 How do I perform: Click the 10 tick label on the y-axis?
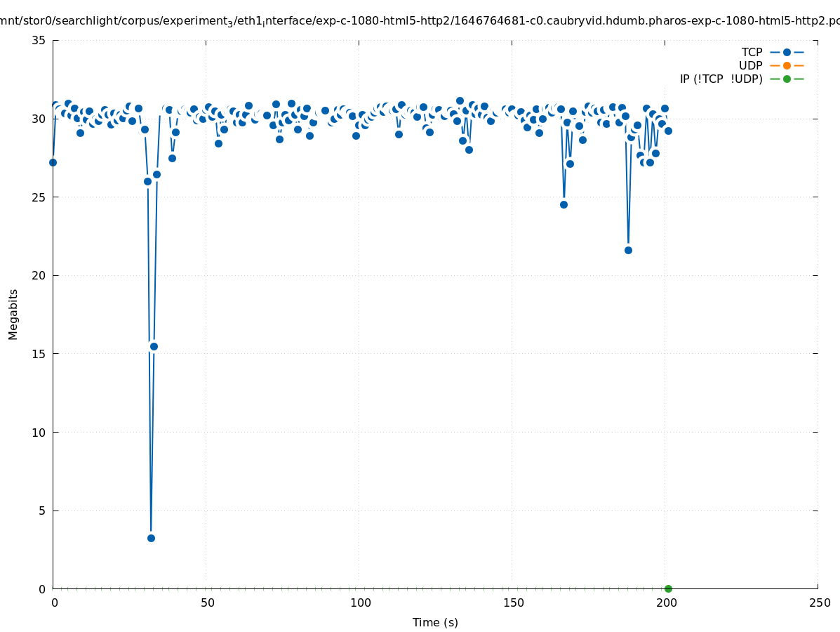pyautogui.click(x=39, y=432)
